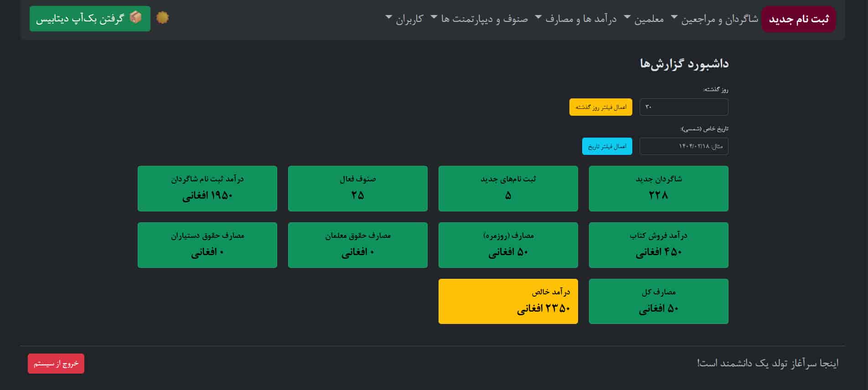The width and height of the screenshot is (868, 390).
Task: Click the مصارف (روزمره) card
Action: point(508,245)
